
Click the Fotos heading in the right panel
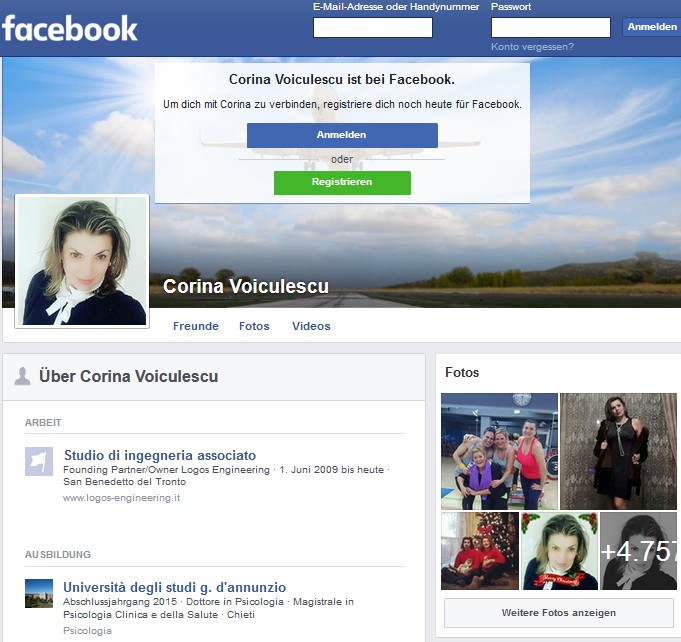462,373
